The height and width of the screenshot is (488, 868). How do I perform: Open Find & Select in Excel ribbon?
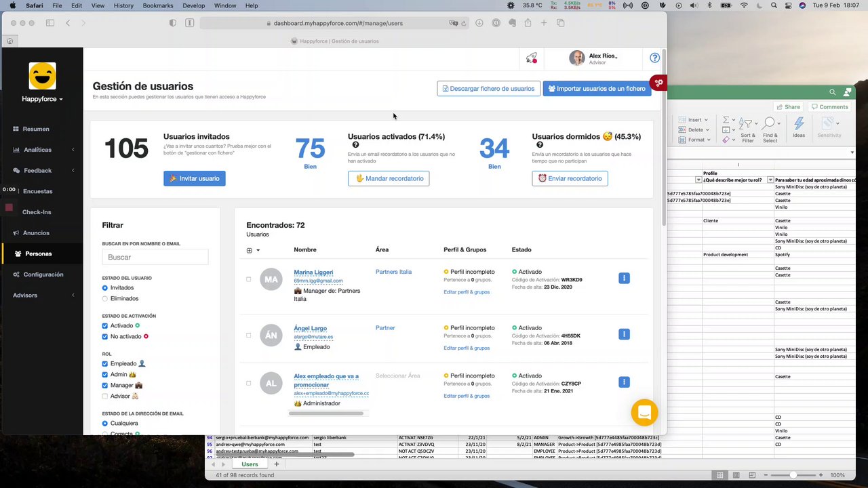coord(770,129)
